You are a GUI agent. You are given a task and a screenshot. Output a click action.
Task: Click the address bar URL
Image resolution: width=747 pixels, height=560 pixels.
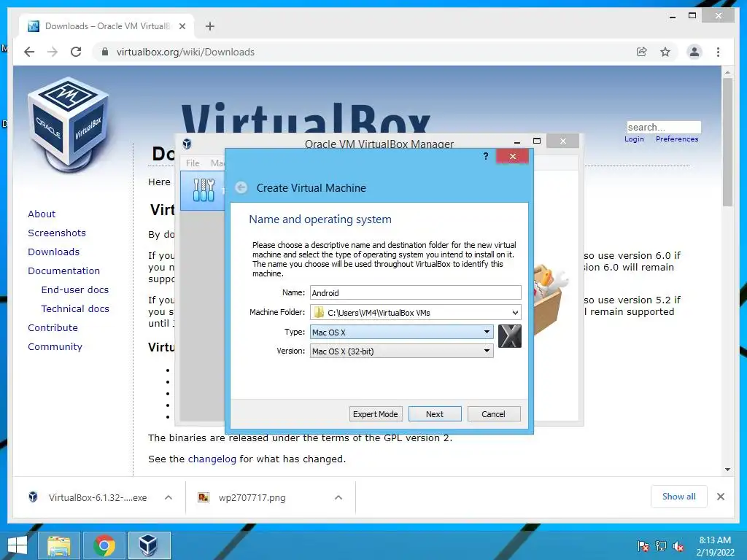(x=185, y=52)
